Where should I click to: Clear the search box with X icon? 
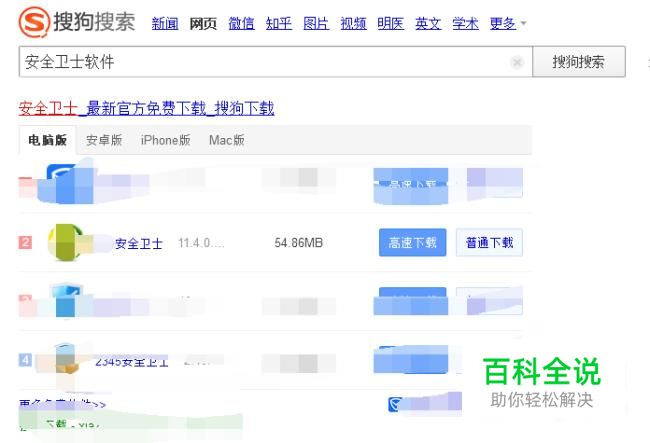point(517,63)
